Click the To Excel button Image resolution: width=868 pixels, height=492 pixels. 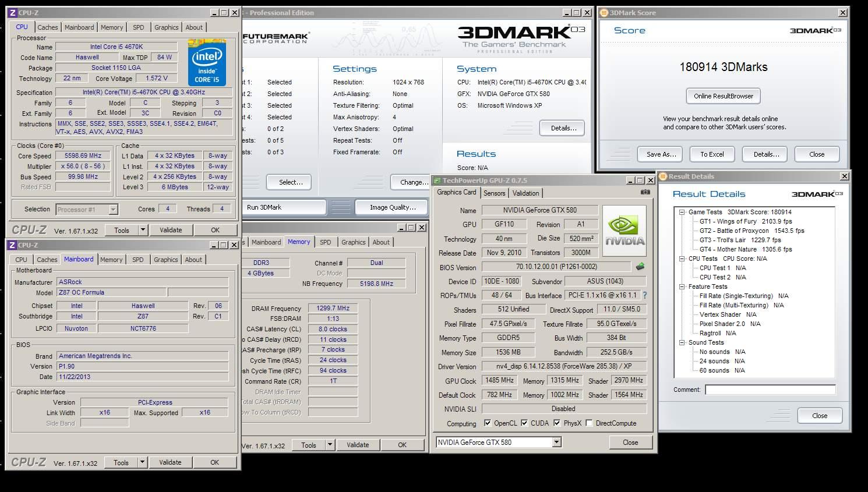coord(712,154)
